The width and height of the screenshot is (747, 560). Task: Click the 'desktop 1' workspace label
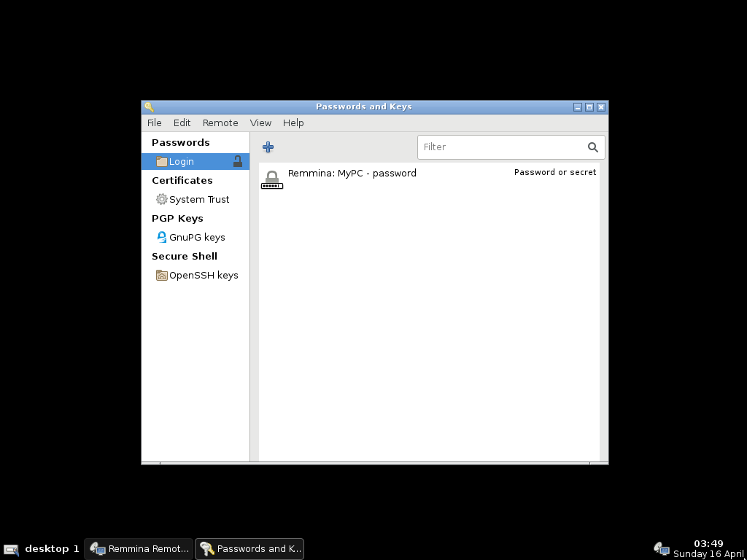coord(52,548)
